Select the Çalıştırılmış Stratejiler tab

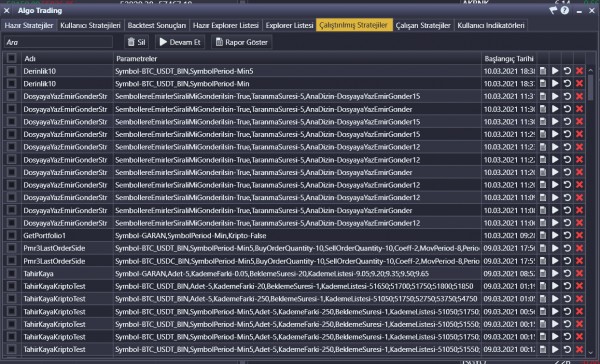[354, 26]
